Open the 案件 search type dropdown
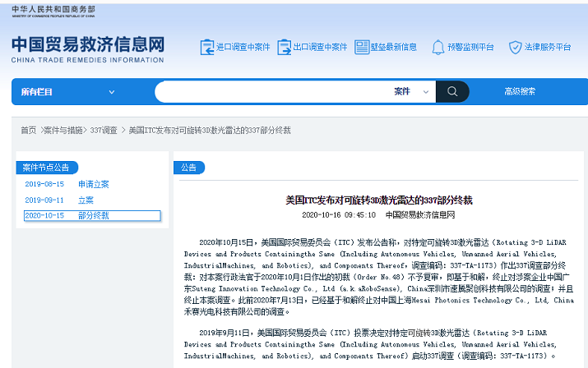 point(411,91)
